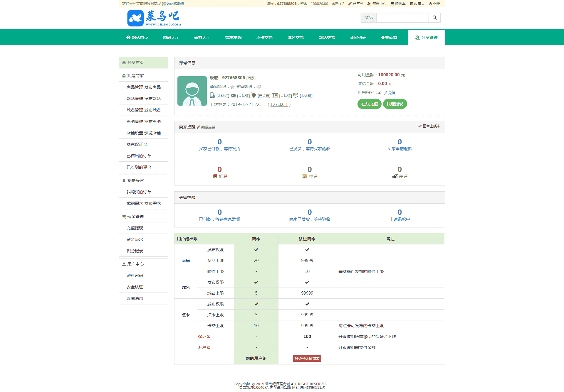This screenshot has width=564, height=392.
Task: Click the ID card verification icon
Action: coord(275,95)
